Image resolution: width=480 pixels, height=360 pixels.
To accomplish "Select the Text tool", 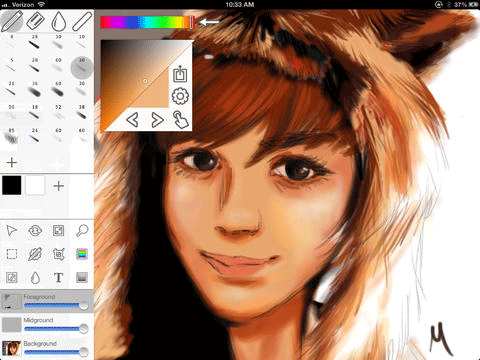I will (58, 277).
